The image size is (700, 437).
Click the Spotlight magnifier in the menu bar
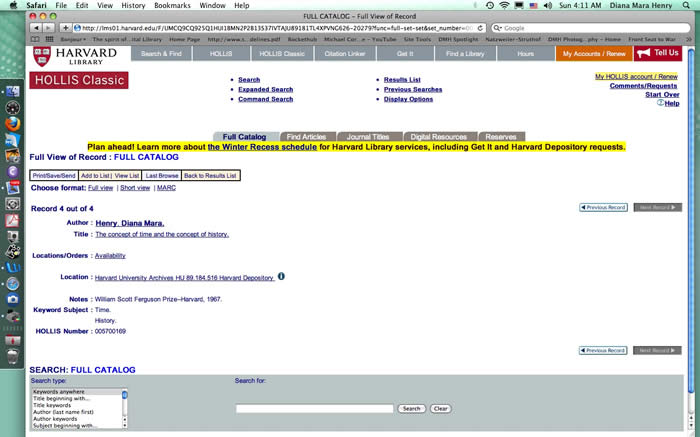point(688,5)
